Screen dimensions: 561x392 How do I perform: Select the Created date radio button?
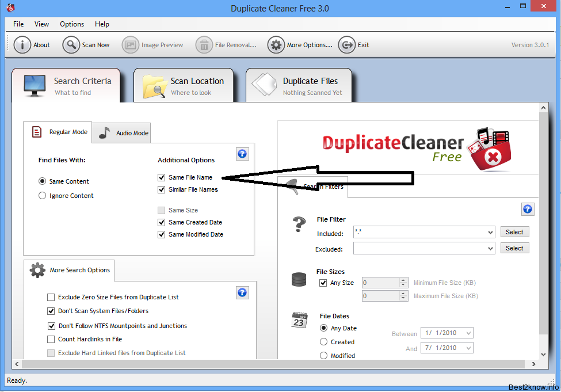pyautogui.click(x=323, y=342)
